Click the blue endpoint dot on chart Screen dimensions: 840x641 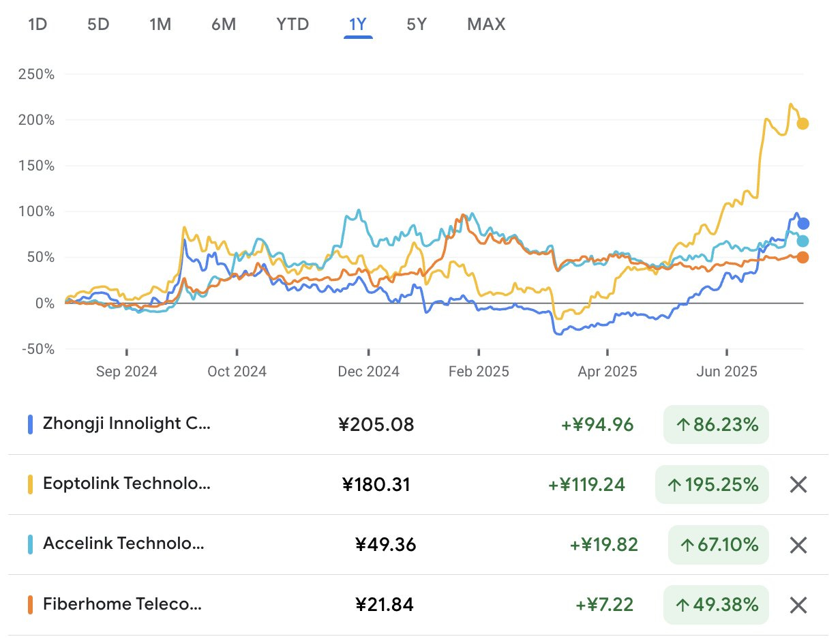(803, 224)
